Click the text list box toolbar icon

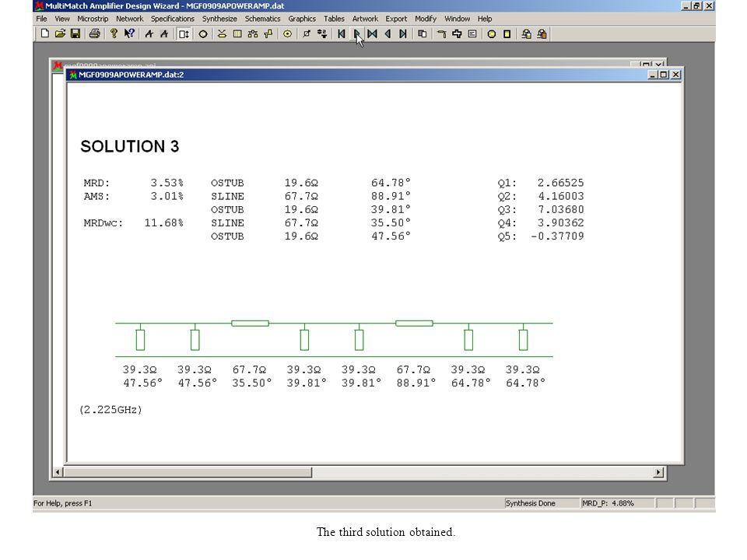point(472,33)
